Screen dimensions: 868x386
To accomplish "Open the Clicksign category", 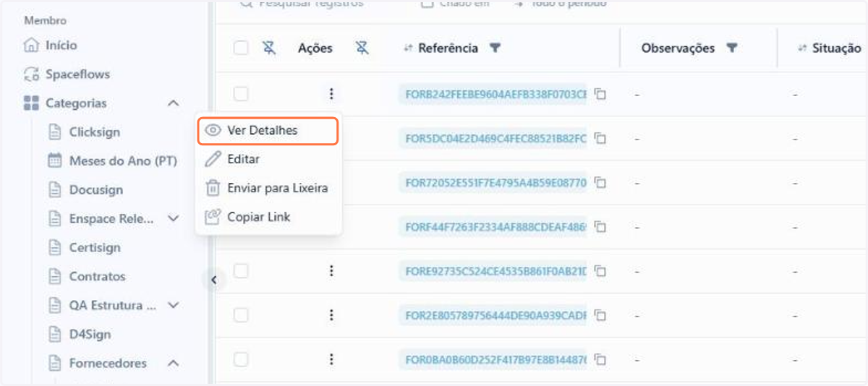I will point(95,132).
